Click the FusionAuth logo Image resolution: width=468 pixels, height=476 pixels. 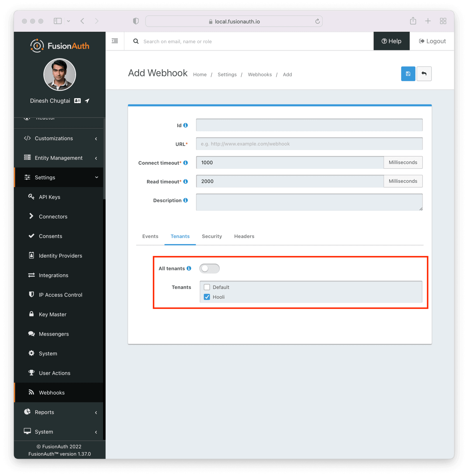60,46
